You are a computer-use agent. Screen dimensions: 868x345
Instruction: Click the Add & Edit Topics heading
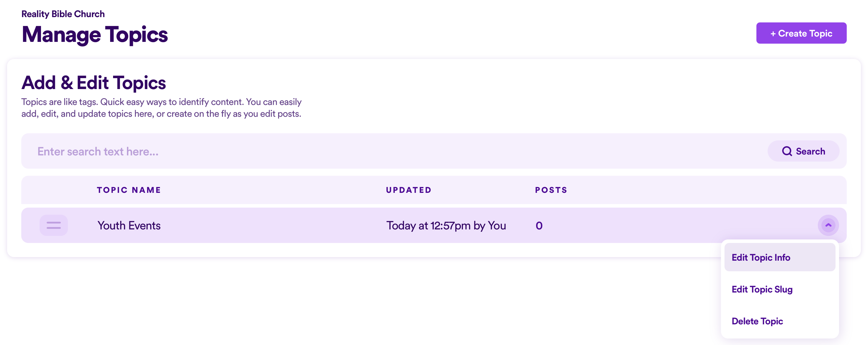click(x=94, y=83)
